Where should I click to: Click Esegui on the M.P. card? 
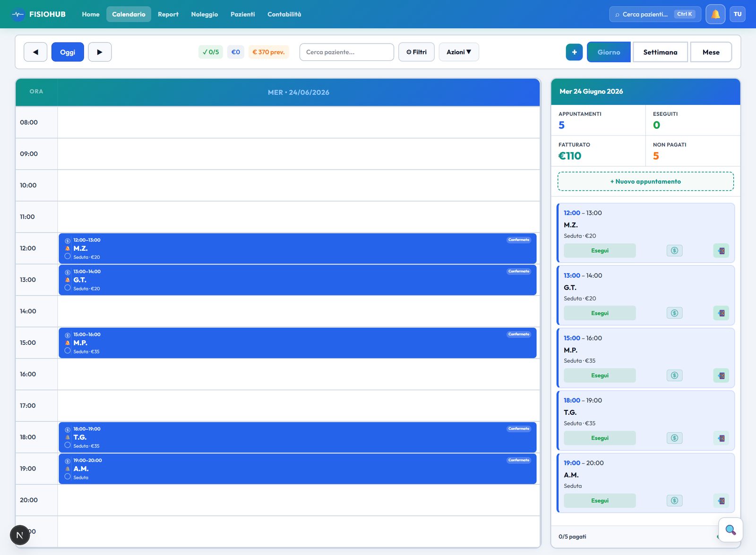600,376
